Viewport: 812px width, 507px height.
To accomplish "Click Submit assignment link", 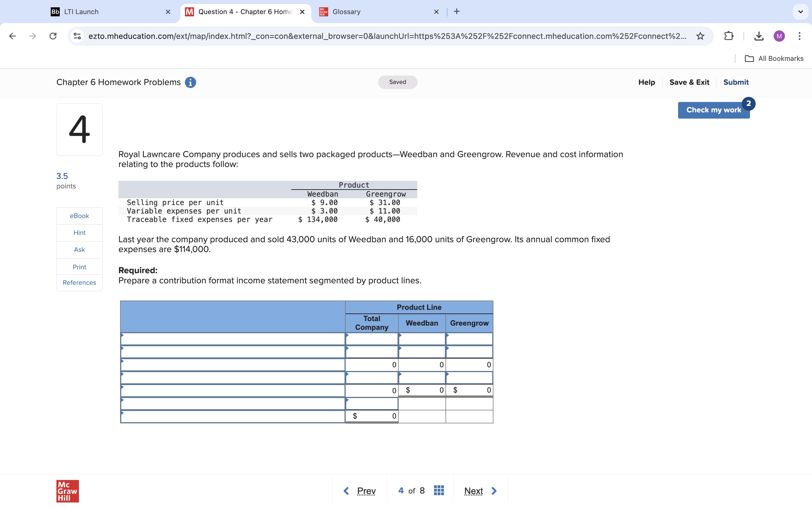I will 736,82.
